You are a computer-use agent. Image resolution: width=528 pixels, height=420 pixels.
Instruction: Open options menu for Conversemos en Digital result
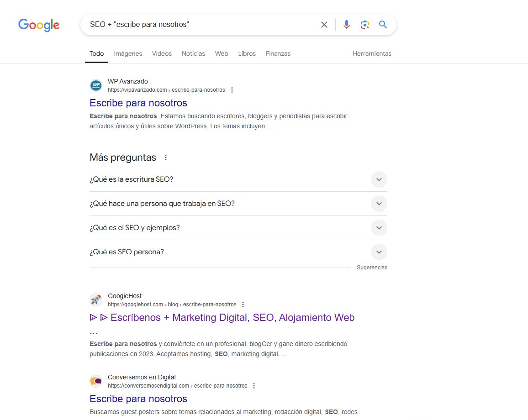(254, 386)
